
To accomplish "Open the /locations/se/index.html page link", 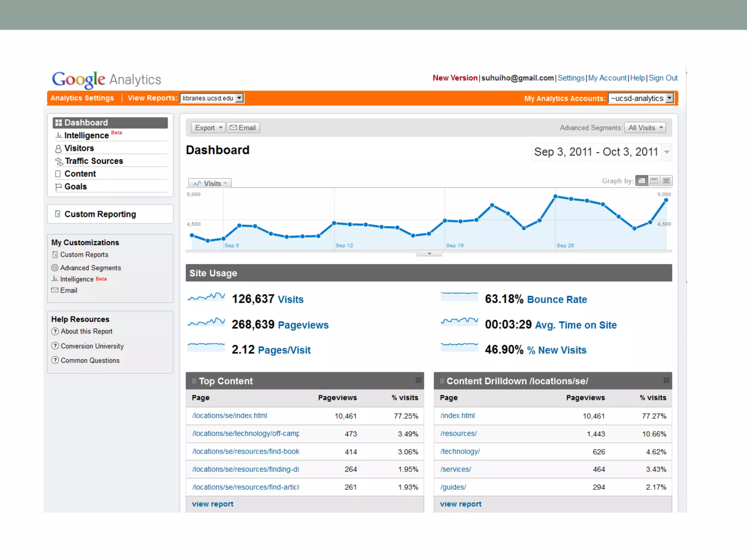I will 229,416.
